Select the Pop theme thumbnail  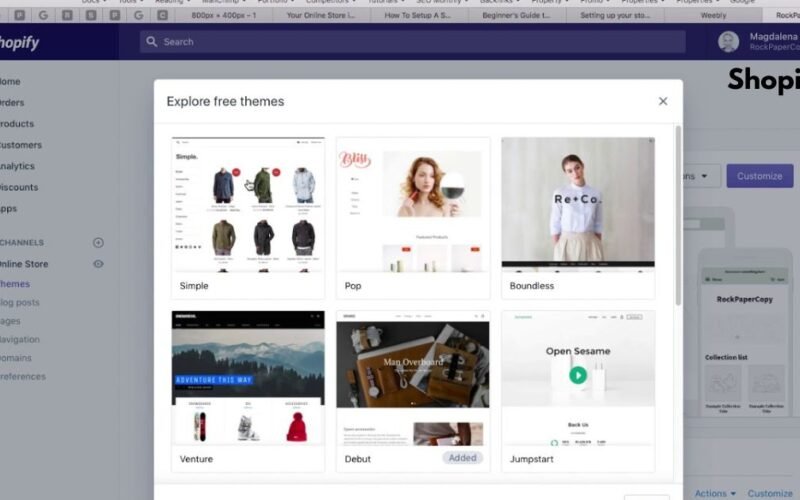coord(413,205)
